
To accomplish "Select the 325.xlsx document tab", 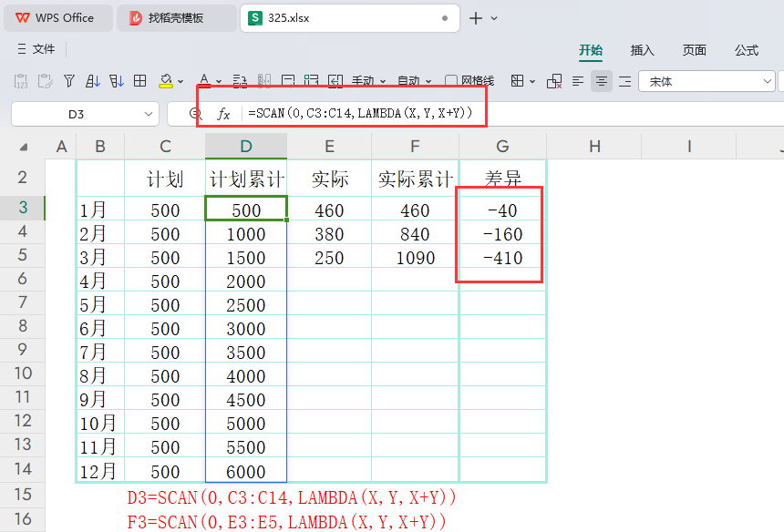I will pos(350,18).
